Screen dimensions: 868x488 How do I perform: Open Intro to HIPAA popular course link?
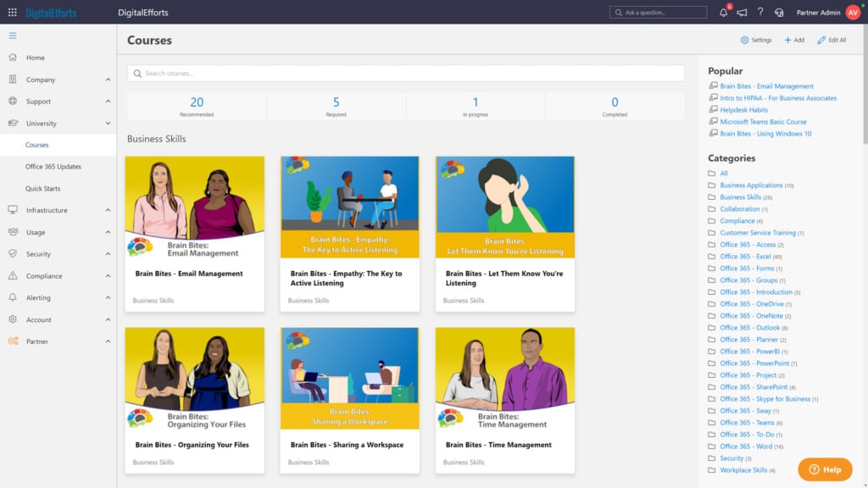[x=778, y=98]
